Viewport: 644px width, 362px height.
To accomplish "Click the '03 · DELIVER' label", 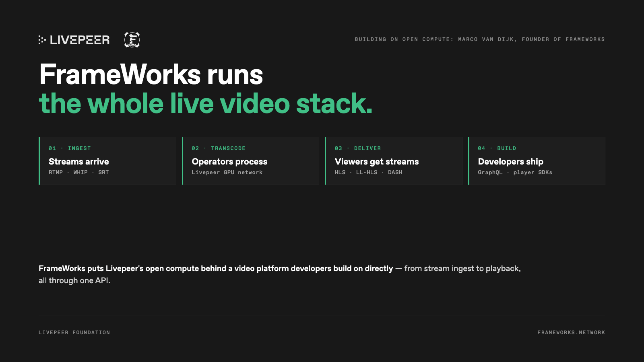I will pos(358,148).
